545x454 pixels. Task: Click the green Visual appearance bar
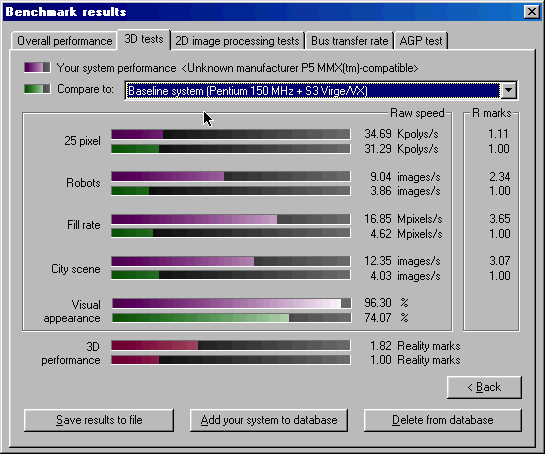(x=231, y=318)
